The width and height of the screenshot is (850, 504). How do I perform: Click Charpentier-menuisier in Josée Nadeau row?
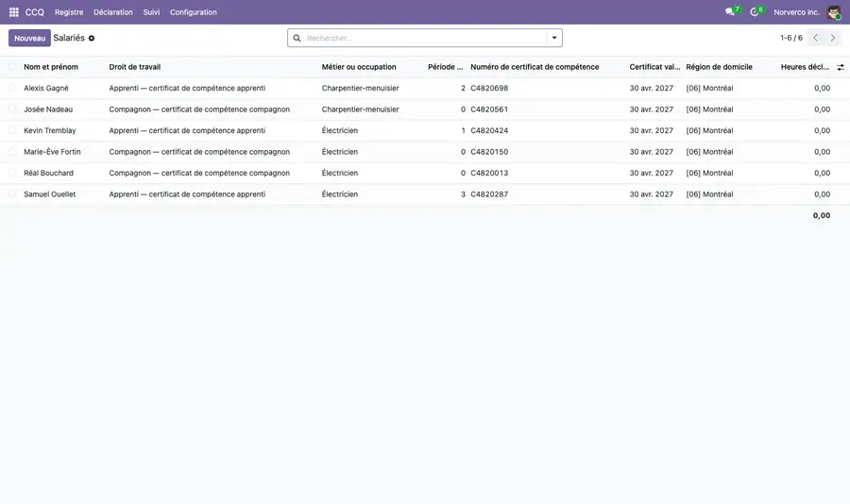[360, 109]
